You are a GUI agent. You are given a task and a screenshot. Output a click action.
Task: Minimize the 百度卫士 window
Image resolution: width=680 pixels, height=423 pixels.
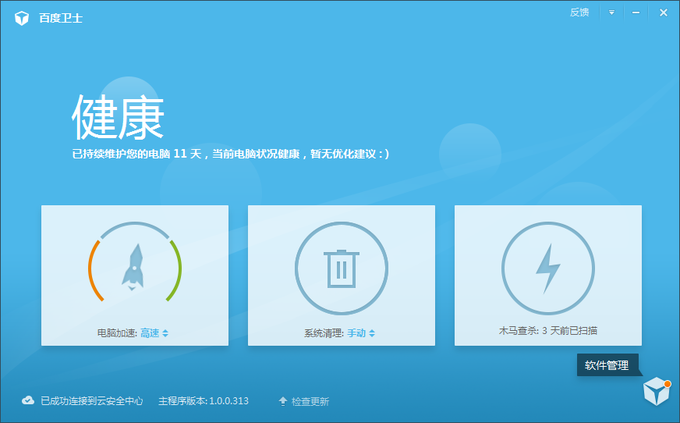(x=636, y=13)
